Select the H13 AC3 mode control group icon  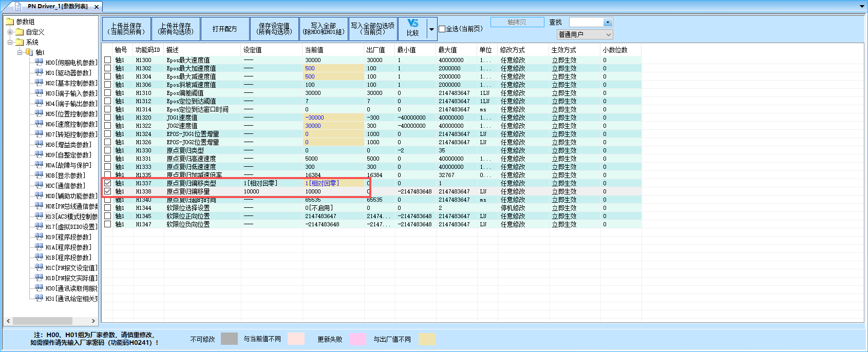pos(39,216)
